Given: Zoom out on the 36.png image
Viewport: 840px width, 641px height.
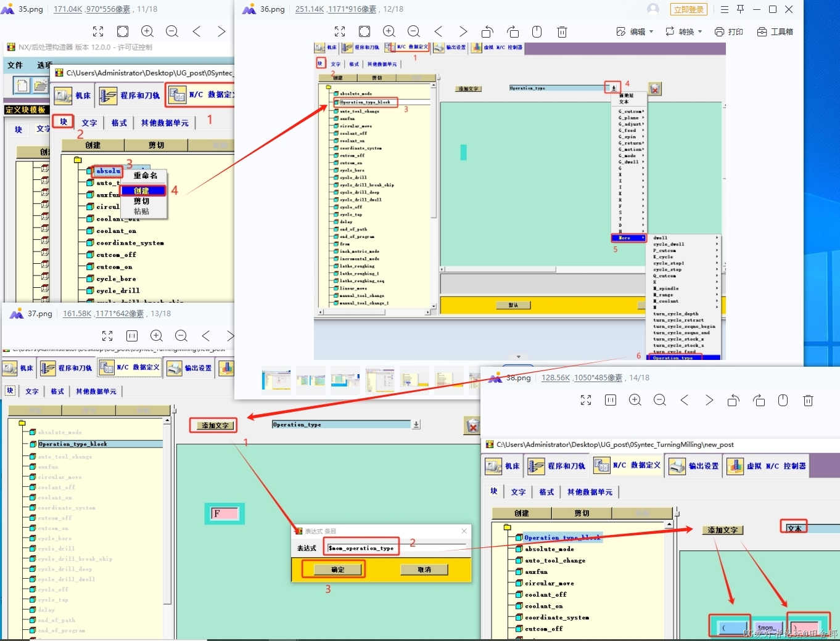Looking at the screenshot, I should tap(414, 31).
